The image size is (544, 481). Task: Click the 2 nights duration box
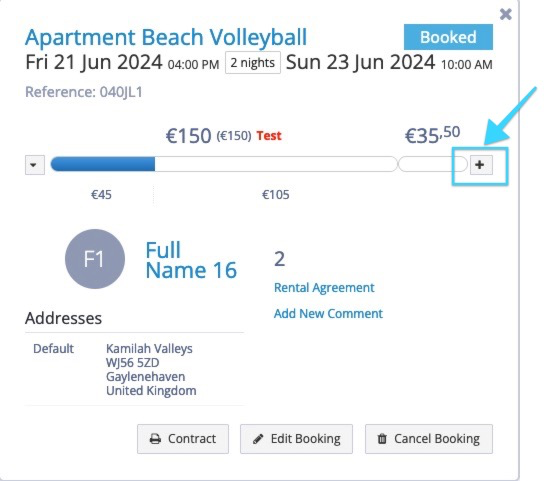tap(253, 63)
